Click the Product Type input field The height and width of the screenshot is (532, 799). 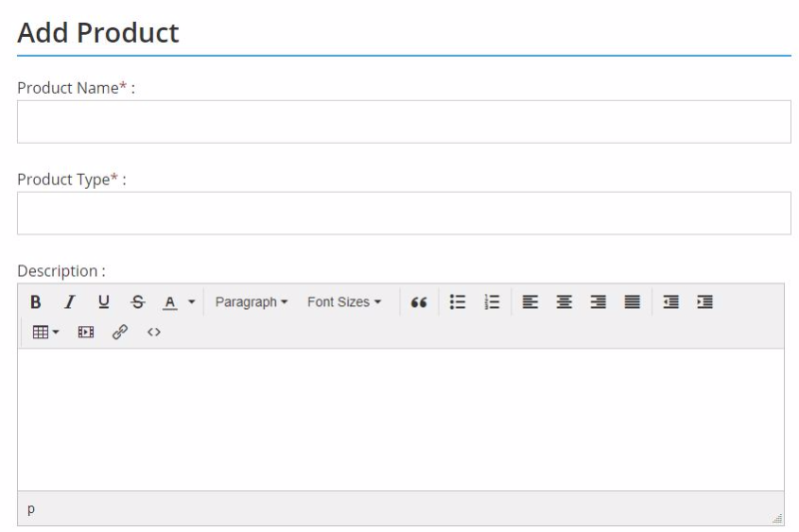404,214
